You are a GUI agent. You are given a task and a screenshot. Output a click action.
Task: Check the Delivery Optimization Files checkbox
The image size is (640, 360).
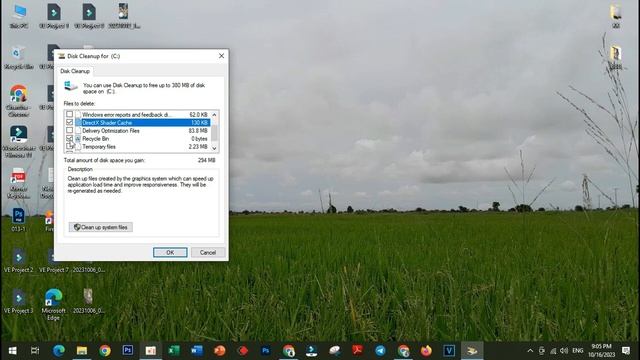[69, 131]
